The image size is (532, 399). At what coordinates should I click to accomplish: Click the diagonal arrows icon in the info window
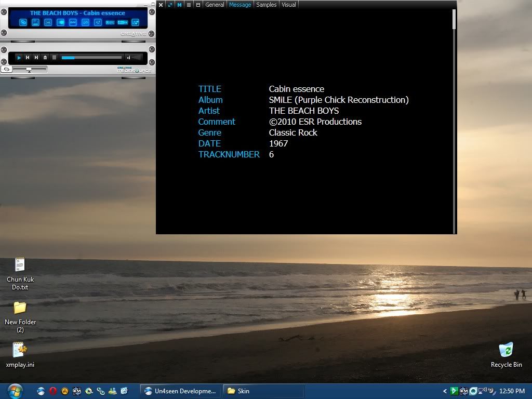point(170,5)
